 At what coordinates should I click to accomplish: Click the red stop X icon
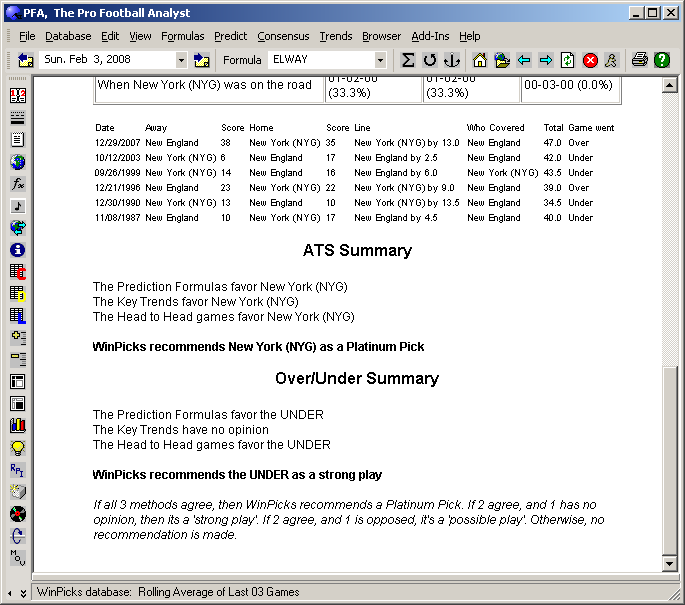590,60
